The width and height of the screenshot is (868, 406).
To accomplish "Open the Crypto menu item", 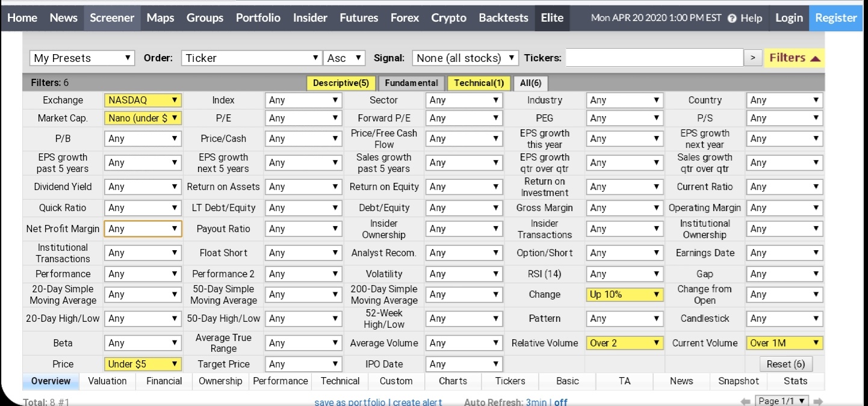I will 448,18.
